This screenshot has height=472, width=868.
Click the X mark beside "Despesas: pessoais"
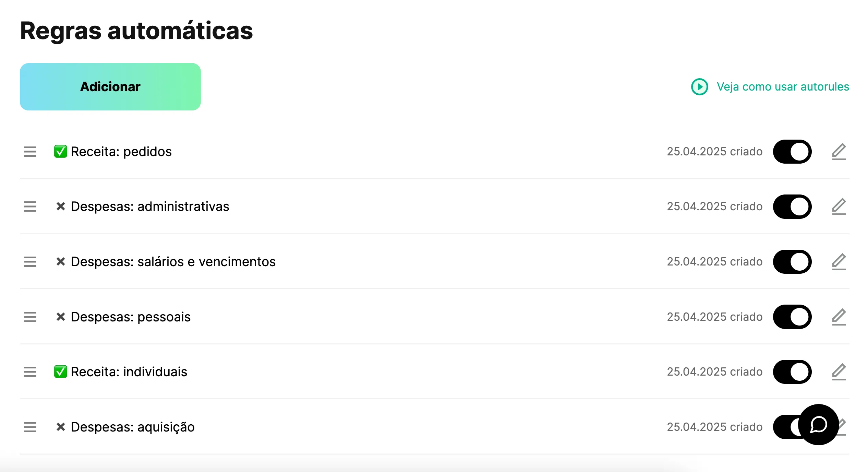[61, 317]
